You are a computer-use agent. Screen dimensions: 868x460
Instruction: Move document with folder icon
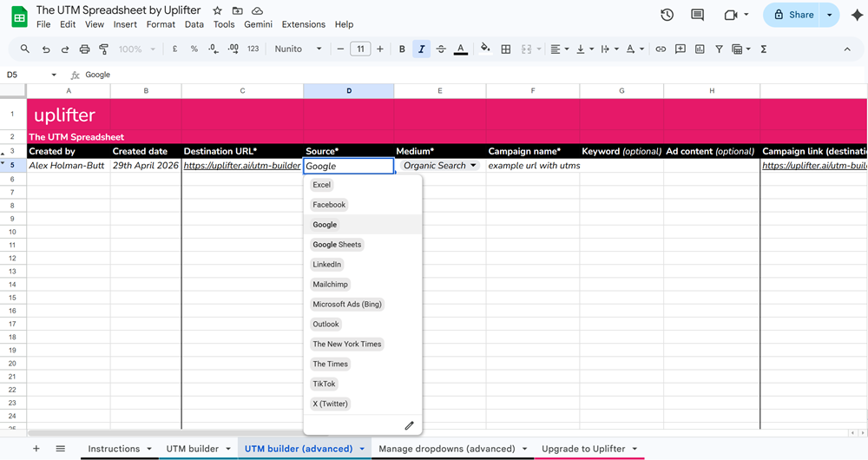tap(237, 10)
